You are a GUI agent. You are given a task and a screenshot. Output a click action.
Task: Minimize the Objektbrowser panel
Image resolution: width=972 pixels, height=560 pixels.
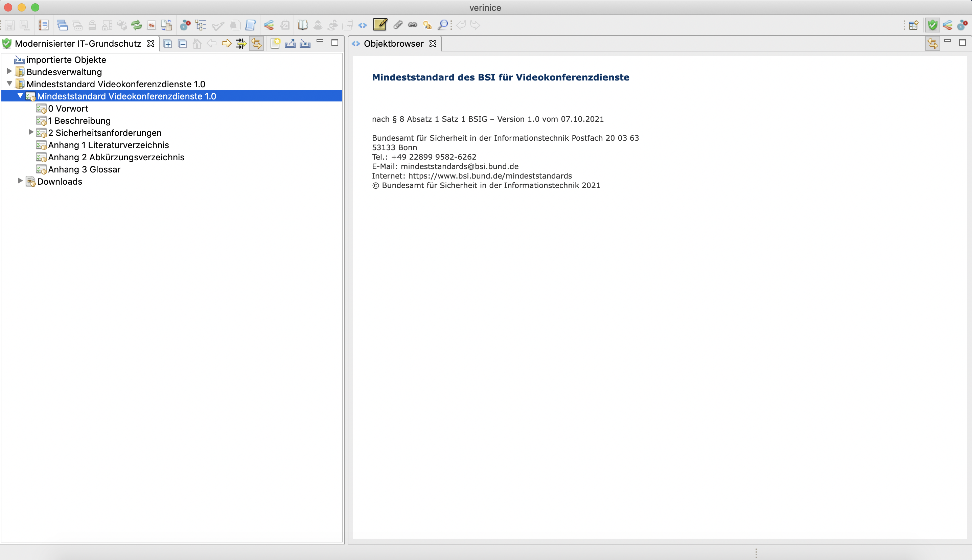pyautogui.click(x=948, y=41)
